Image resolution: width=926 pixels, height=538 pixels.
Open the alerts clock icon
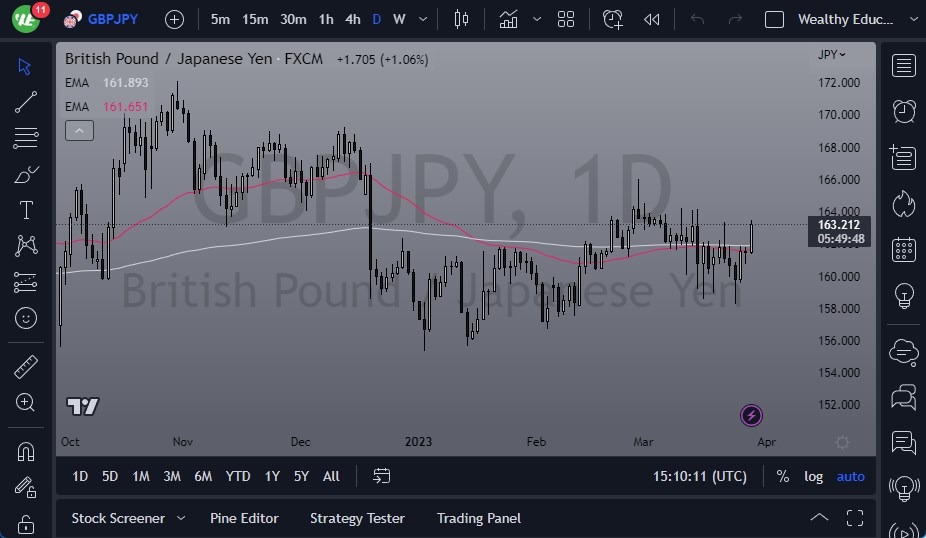tap(904, 110)
